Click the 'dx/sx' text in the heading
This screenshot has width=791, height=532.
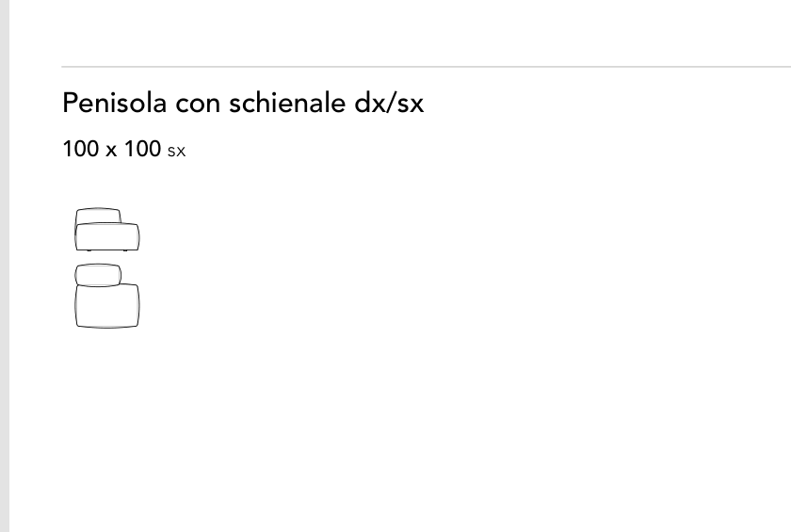coord(389,103)
